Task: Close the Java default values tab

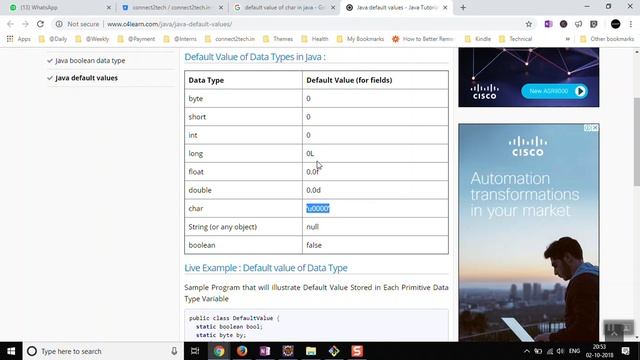Action: (x=445, y=7)
